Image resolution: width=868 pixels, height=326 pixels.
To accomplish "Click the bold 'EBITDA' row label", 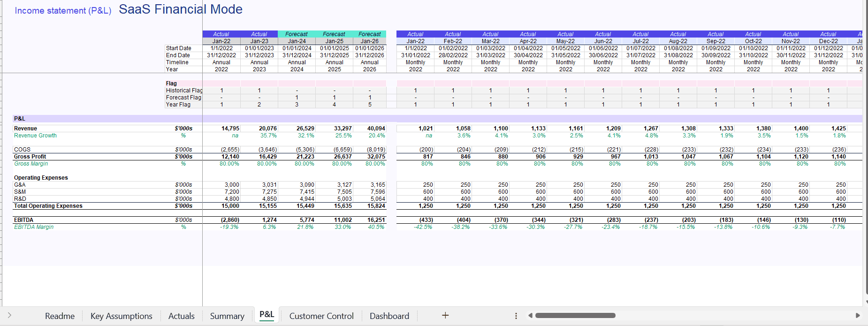I will pyautogui.click(x=23, y=220).
